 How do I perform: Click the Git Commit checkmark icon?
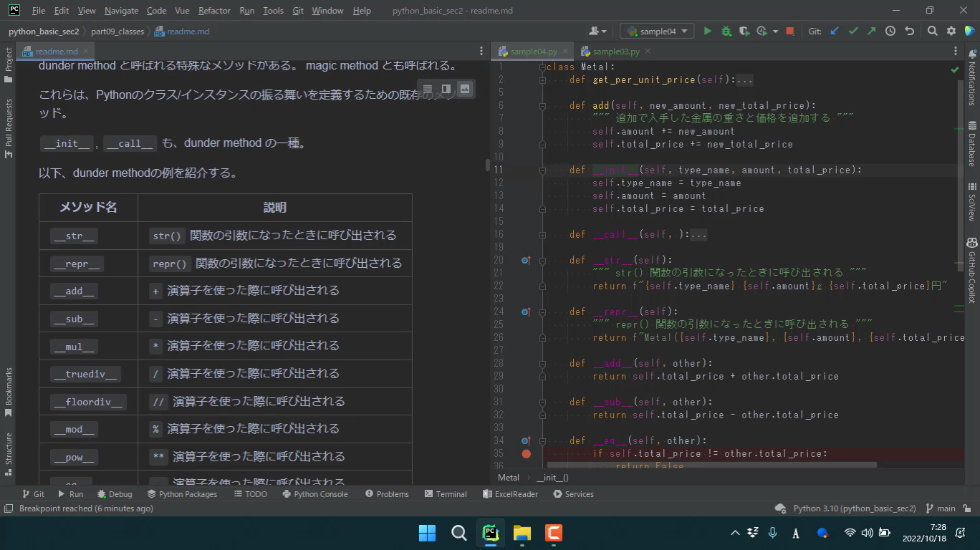pyautogui.click(x=853, y=31)
